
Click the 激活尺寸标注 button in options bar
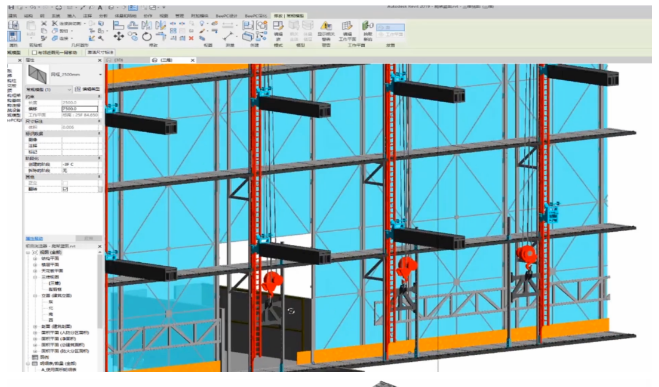coord(100,53)
